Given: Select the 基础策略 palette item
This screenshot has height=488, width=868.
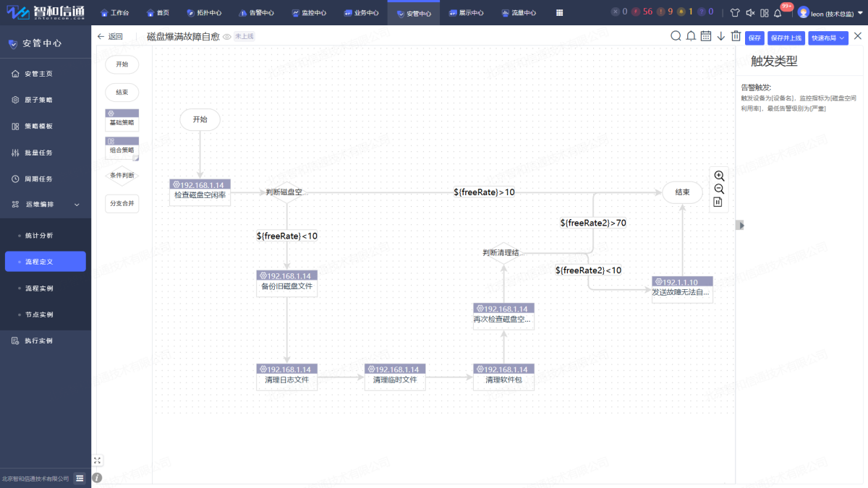Looking at the screenshot, I should click(122, 119).
